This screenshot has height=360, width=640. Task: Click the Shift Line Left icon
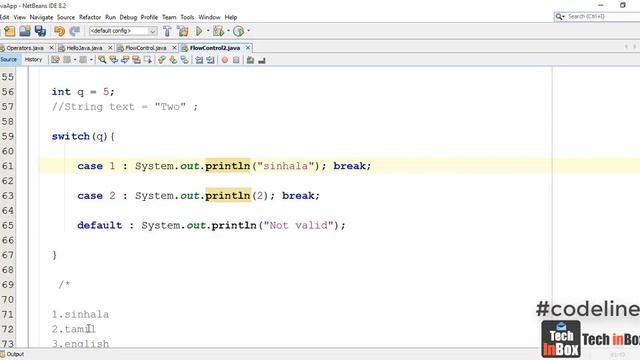point(199,60)
